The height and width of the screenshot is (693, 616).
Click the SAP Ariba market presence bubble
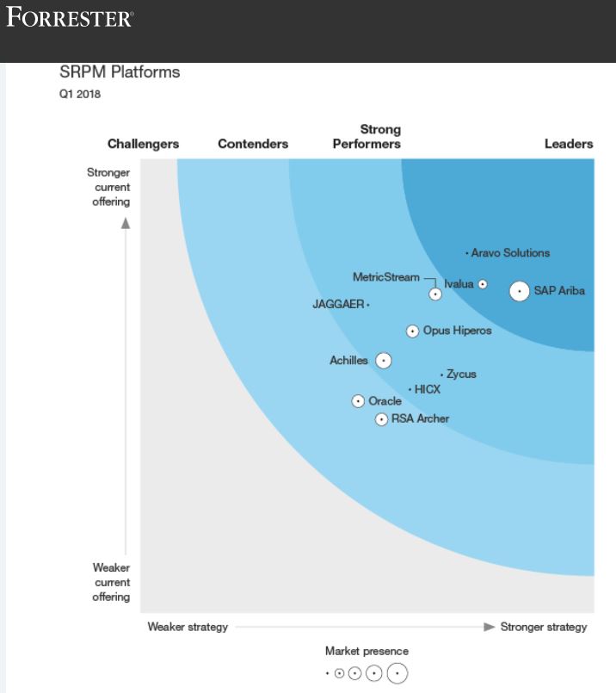point(520,291)
